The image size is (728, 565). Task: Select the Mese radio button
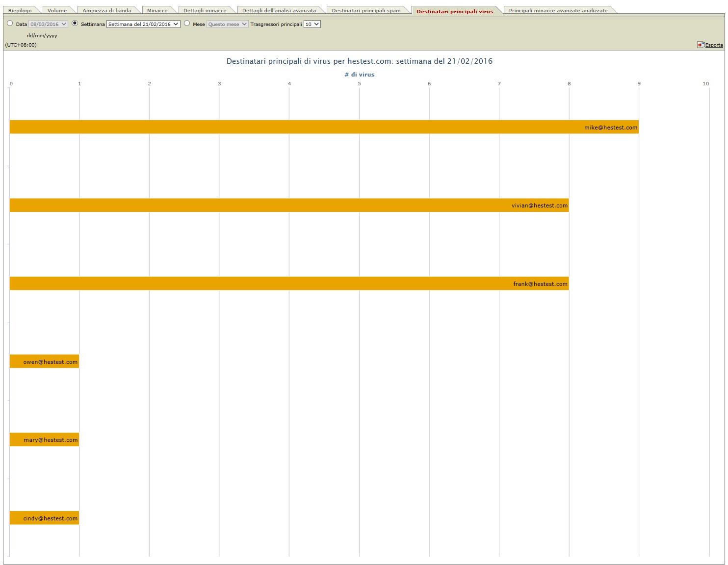pyautogui.click(x=187, y=23)
